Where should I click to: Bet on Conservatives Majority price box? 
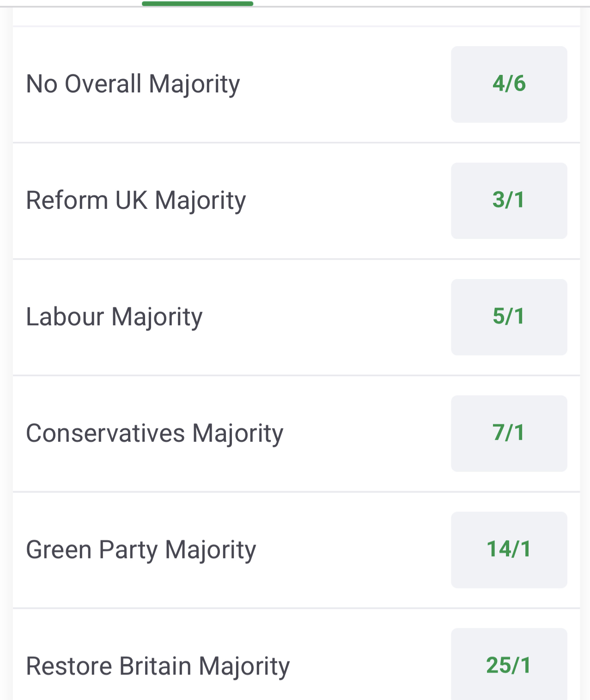pyautogui.click(x=509, y=433)
